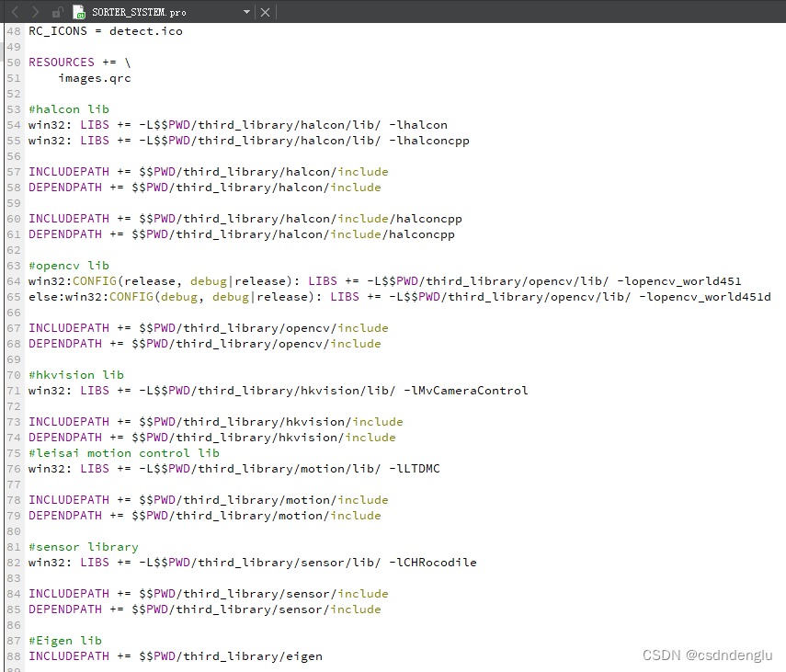The width and height of the screenshot is (786, 672).
Task: Click '-lhalconcpp' on line 55
Action: click(429, 141)
